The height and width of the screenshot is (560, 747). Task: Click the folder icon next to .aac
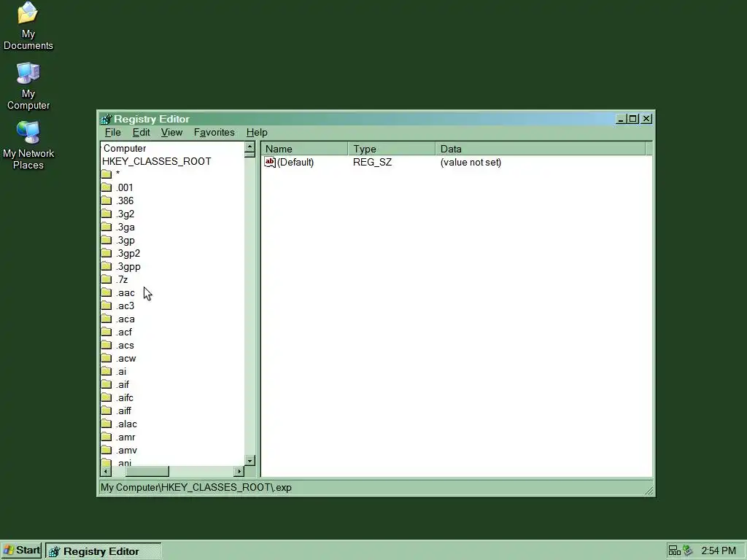pyautogui.click(x=107, y=292)
